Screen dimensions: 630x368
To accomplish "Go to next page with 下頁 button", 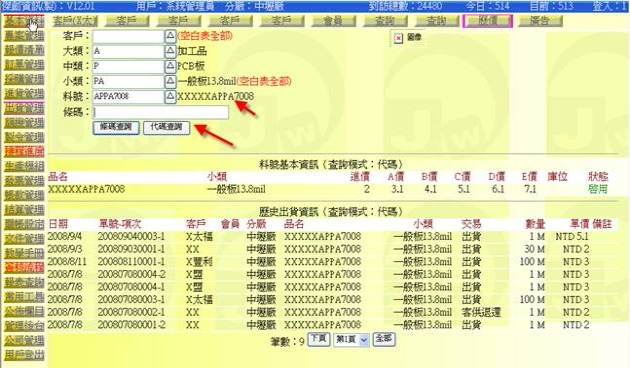I will 319,339.
